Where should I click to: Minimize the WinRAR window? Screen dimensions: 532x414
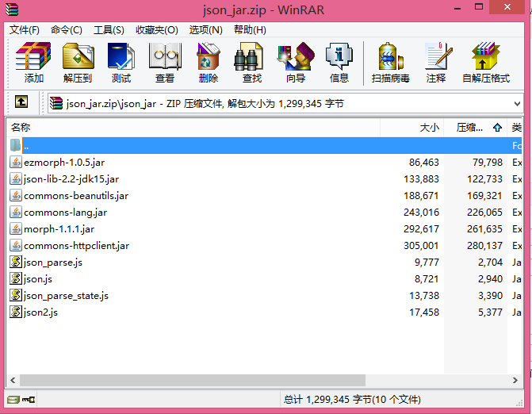tap(457, 7)
